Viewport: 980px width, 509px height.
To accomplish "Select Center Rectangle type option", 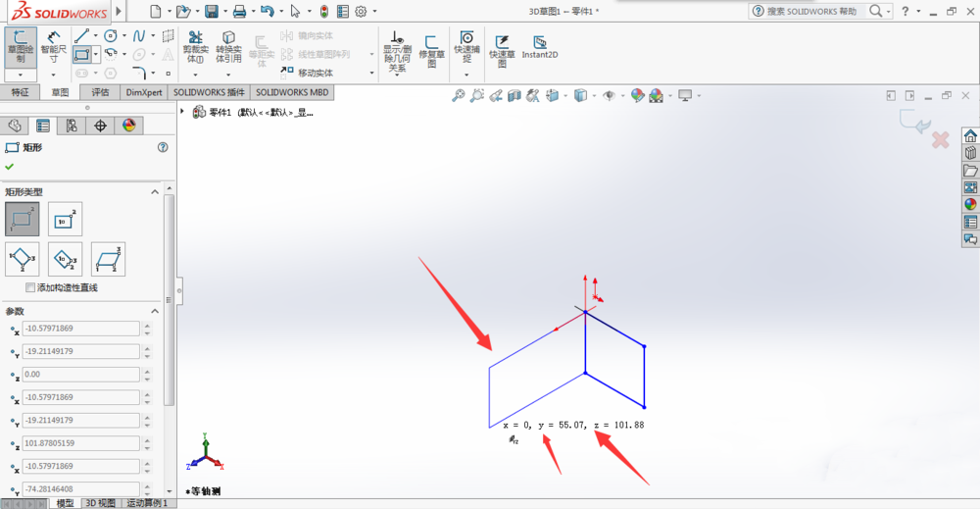I will pyautogui.click(x=65, y=219).
